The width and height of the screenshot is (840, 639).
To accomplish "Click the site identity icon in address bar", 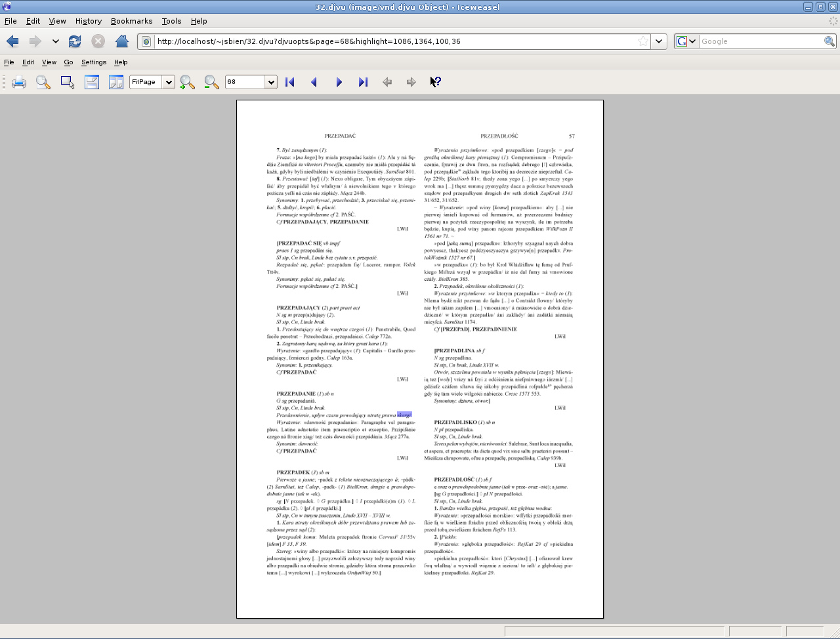I will pyautogui.click(x=147, y=41).
